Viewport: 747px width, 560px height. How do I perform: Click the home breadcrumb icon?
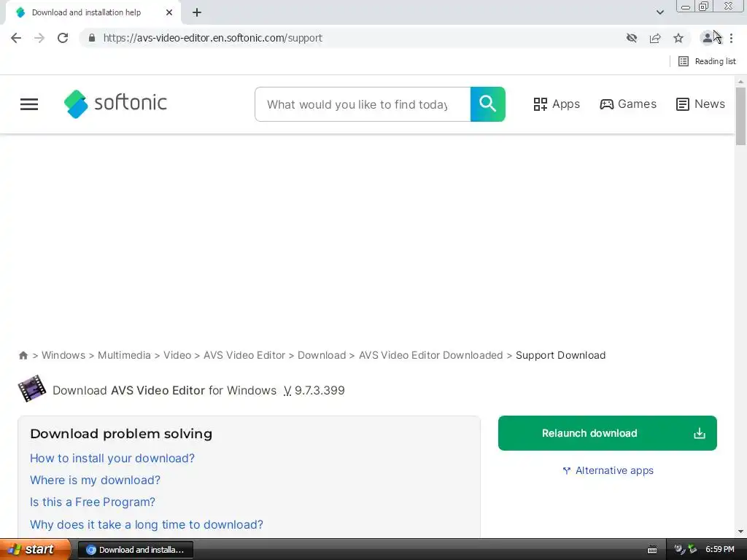23,355
